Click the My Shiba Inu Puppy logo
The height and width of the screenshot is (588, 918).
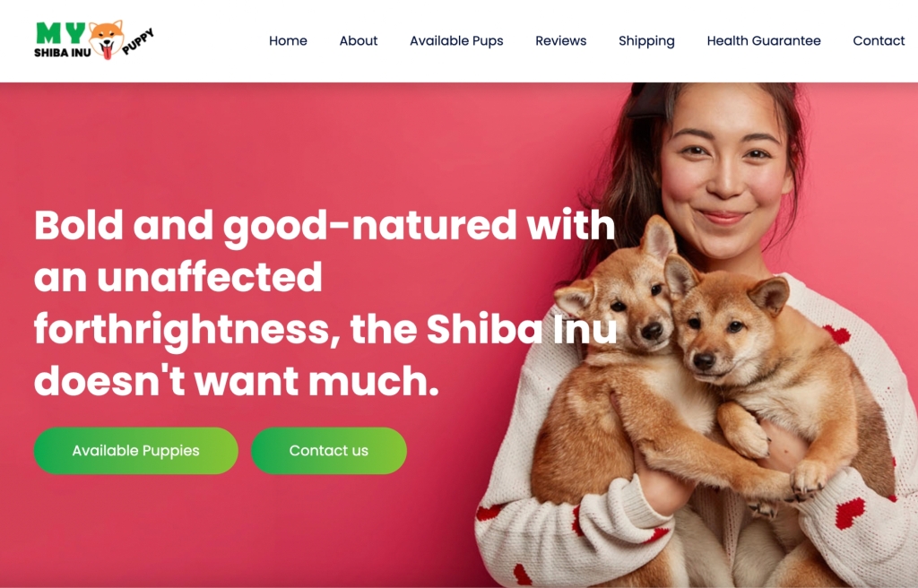pyautogui.click(x=95, y=39)
